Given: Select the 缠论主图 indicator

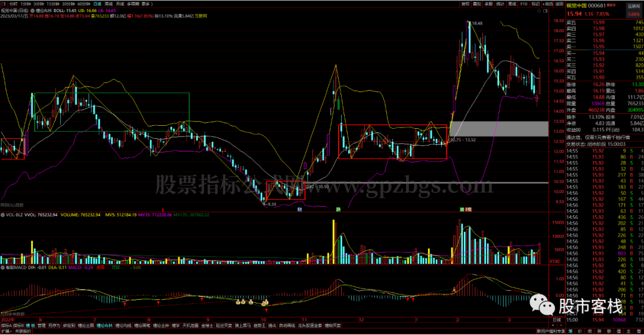Looking at the screenshot, I should [86, 325].
